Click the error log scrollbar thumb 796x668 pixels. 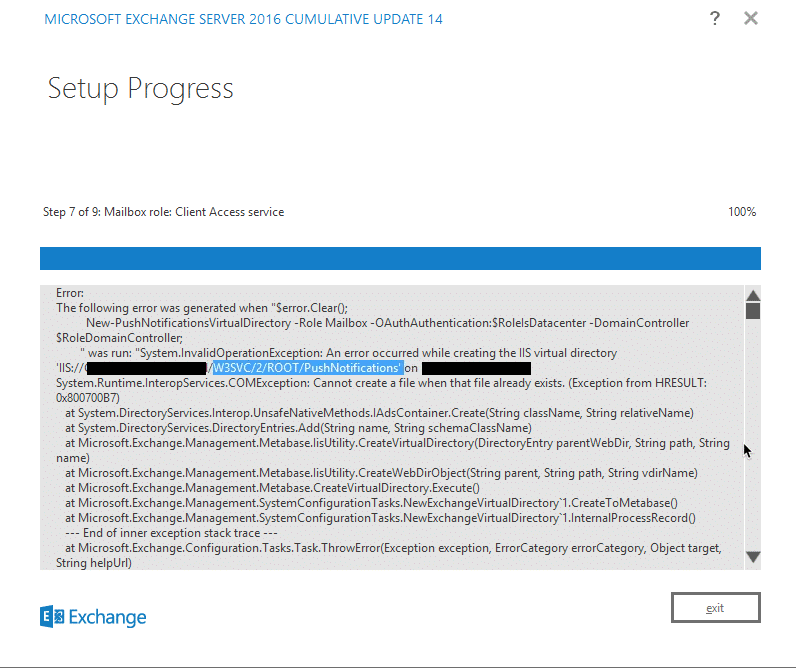point(753,310)
